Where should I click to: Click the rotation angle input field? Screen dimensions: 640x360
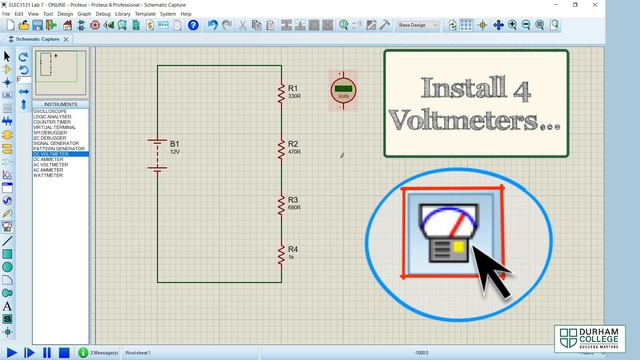pos(24,80)
